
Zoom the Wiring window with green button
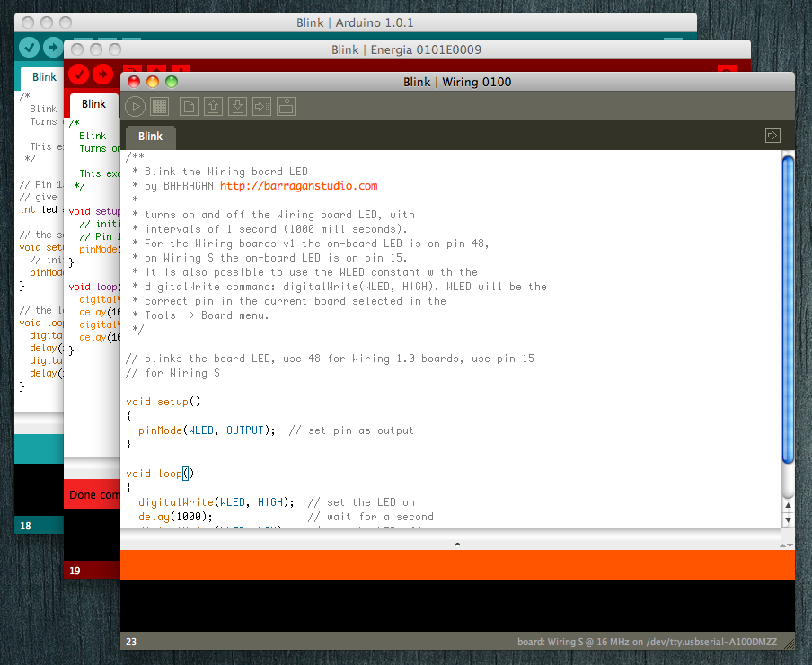coord(172,82)
